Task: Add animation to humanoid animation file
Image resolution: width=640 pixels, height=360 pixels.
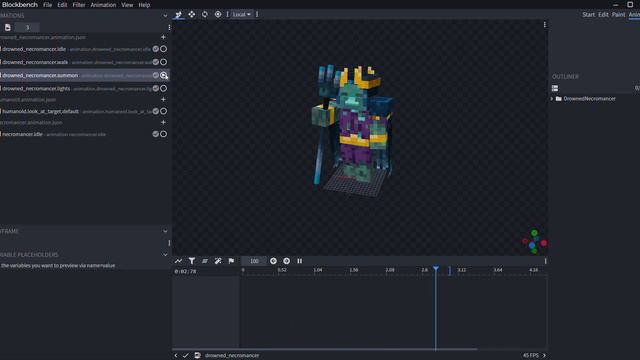Action: click(x=163, y=99)
